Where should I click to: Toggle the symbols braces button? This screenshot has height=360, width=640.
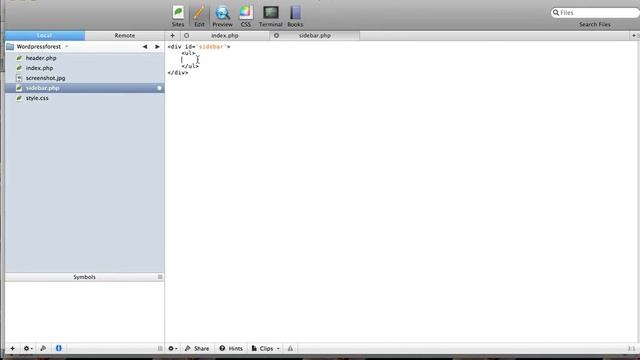click(58, 348)
